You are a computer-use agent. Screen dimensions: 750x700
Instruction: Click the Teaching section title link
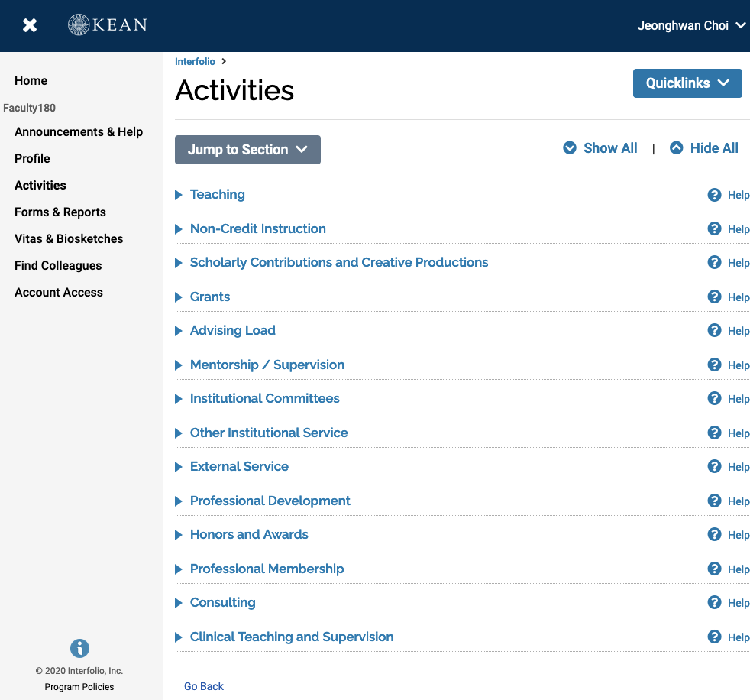[x=217, y=194]
